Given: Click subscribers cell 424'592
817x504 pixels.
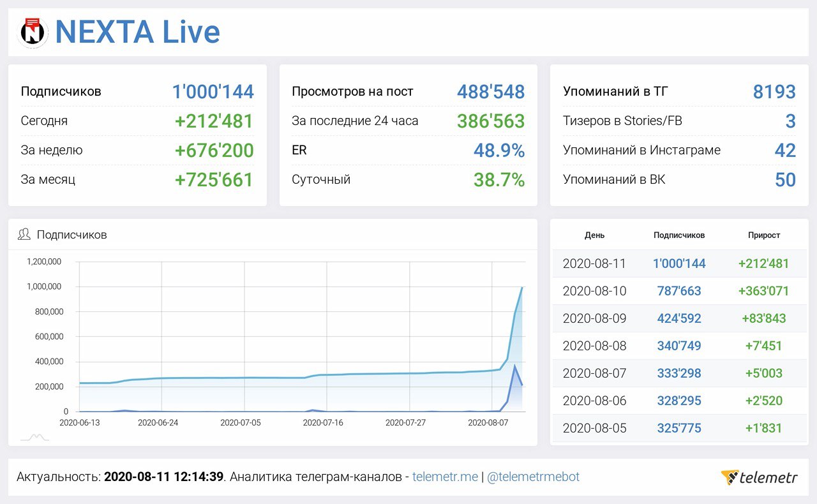Looking at the screenshot, I should point(679,318).
